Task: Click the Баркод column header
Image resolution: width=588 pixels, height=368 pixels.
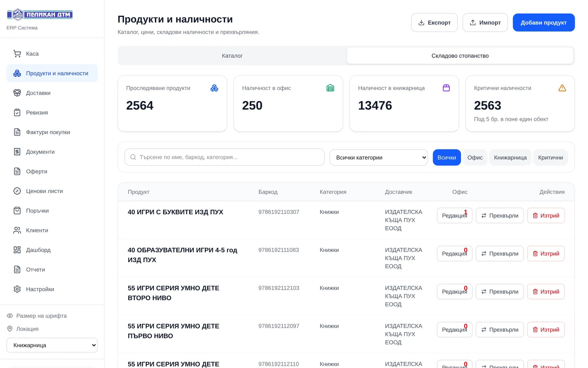Action: (x=268, y=192)
